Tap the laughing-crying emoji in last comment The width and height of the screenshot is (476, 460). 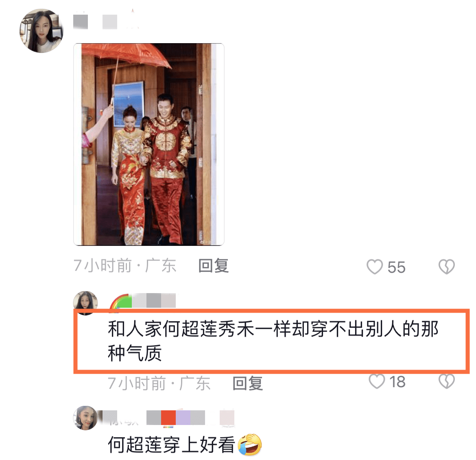pyautogui.click(x=249, y=444)
